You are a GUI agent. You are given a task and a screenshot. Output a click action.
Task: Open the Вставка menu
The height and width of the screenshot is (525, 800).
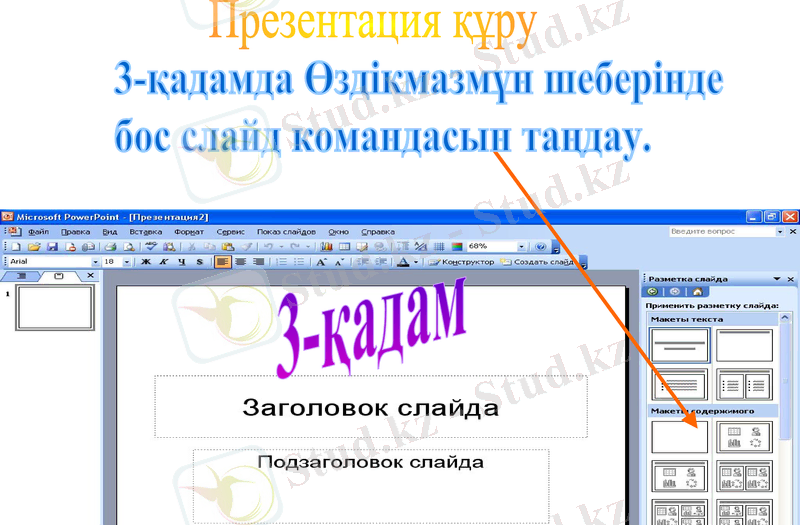pyautogui.click(x=146, y=232)
